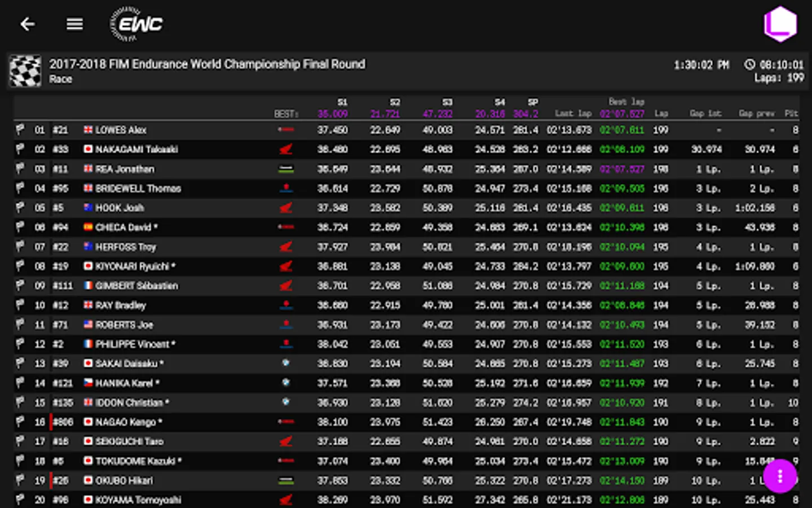
Task: Select the S2 column header
Action: pos(395,102)
